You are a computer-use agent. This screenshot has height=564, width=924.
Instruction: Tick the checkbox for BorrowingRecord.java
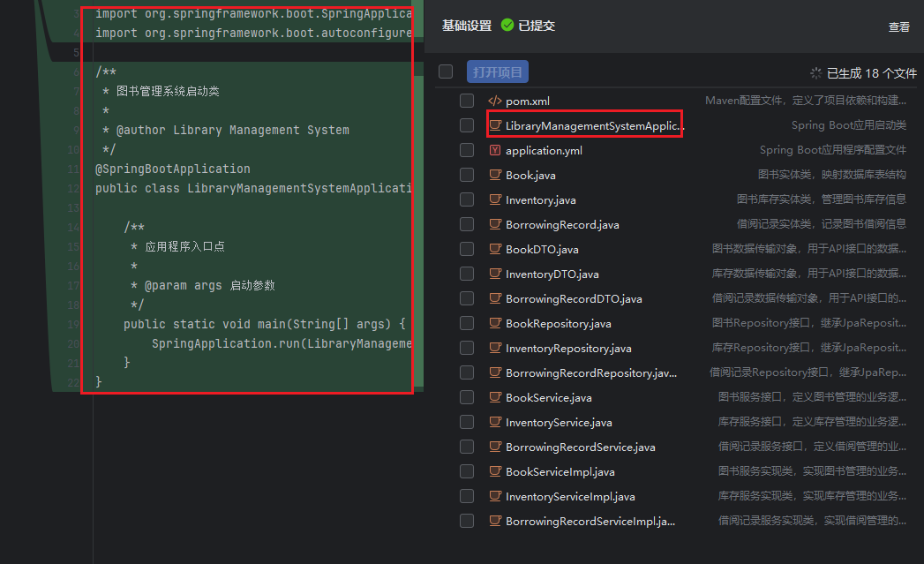(x=467, y=225)
